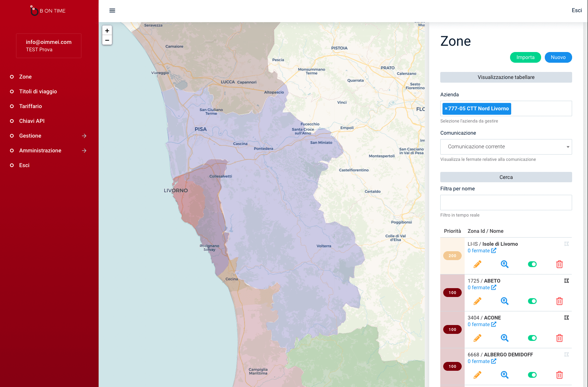Edit the ACONE zone
588x387 pixels.
coord(477,338)
